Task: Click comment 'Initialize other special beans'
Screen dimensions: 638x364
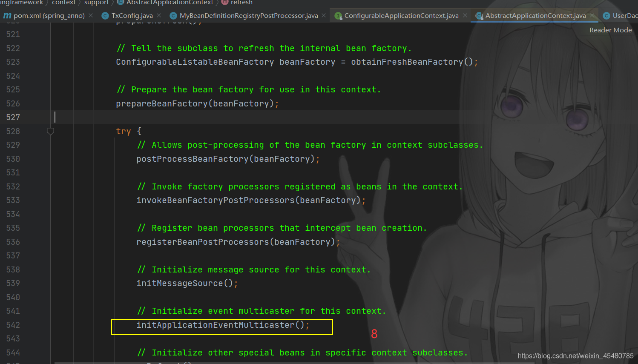Action: pyautogui.click(x=302, y=353)
